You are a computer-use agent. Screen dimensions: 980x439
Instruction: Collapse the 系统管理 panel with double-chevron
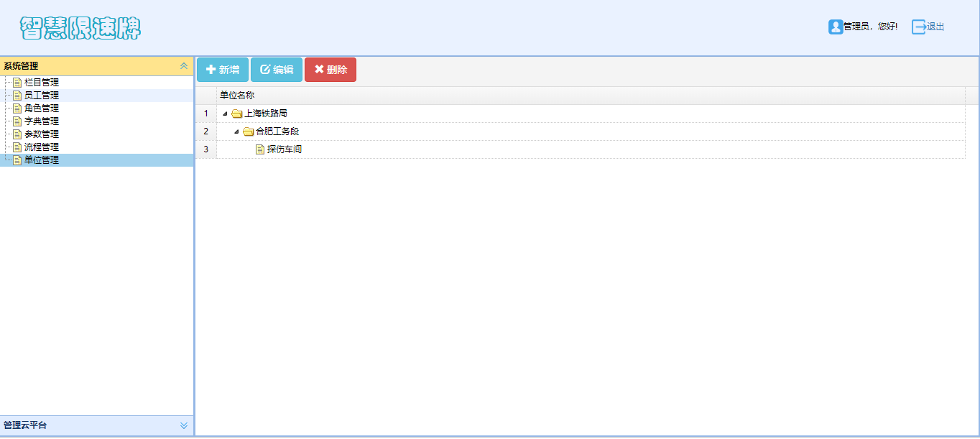[184, 65]
